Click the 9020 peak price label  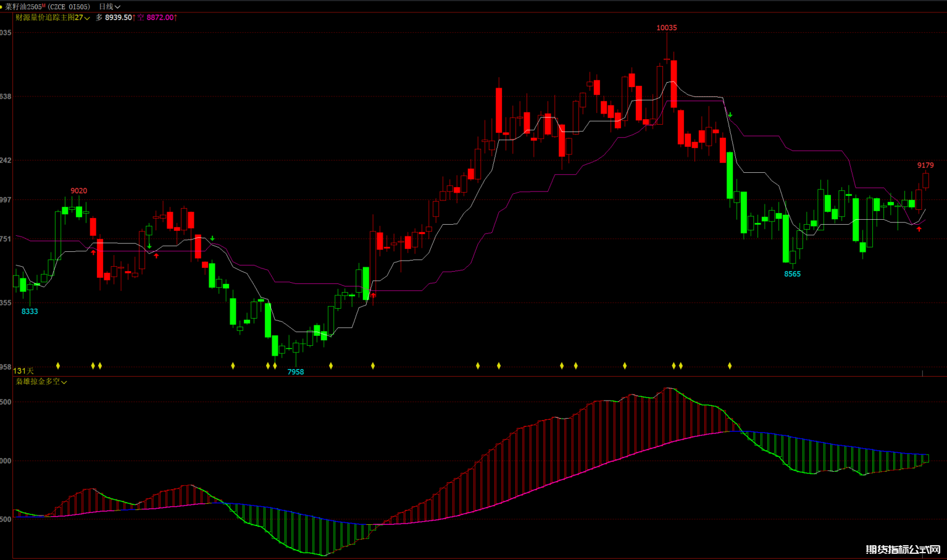point(78,191)
